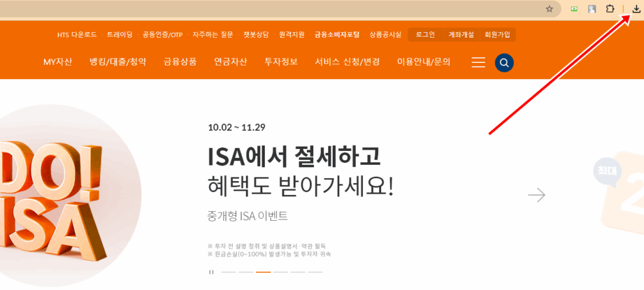Go to next banner with right arrow

(x=536, y=195)
